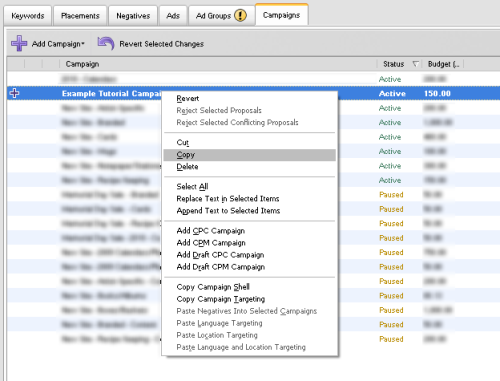Click the Campaign column header
The height and width of the screenshot is (381, 500).
[x=218, y=64]
